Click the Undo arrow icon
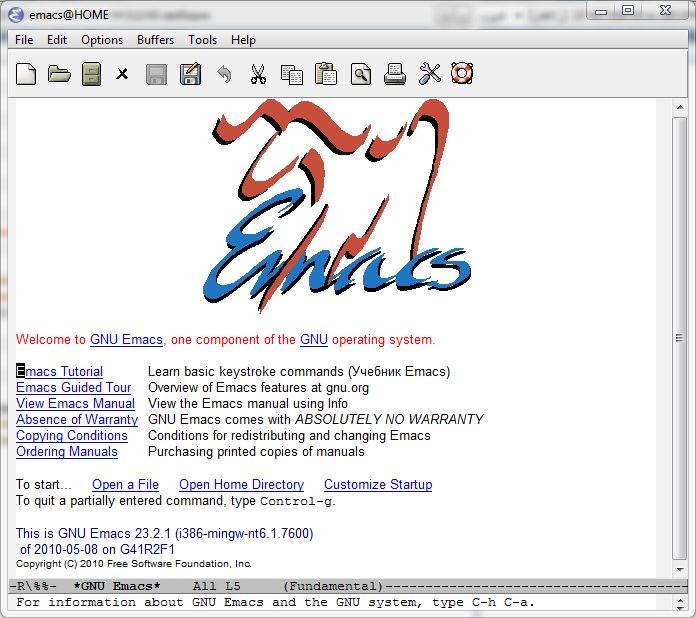This screenshot has height=618, width=696. coord(224,74)
